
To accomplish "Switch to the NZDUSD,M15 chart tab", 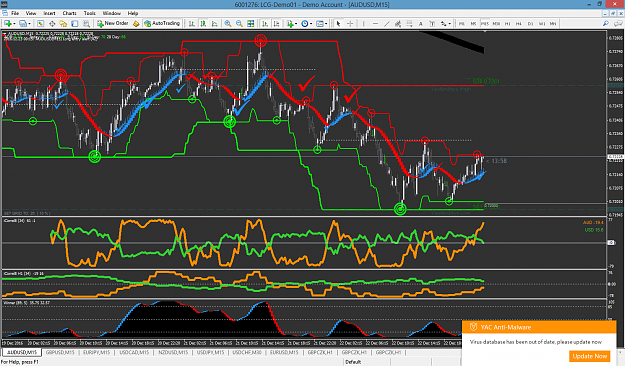I will [x=173, y=353].
